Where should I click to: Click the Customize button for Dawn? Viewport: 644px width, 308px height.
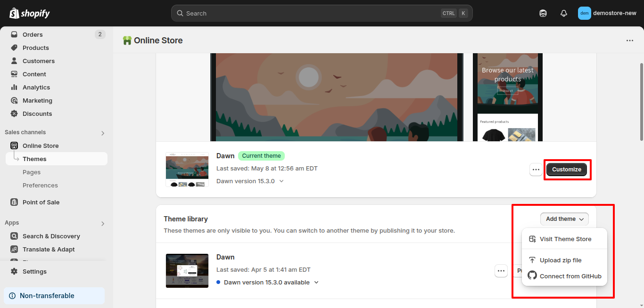click(x=567, y=169)
